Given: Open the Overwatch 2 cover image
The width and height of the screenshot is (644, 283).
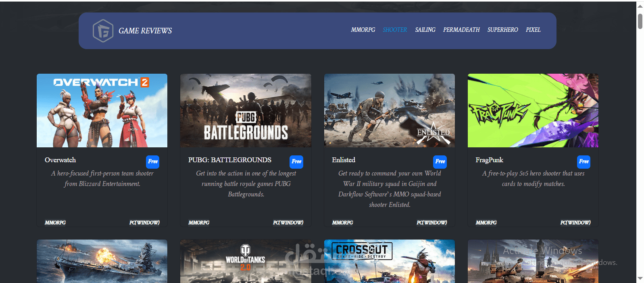Looking at the screenshot, I should point(102,110).
